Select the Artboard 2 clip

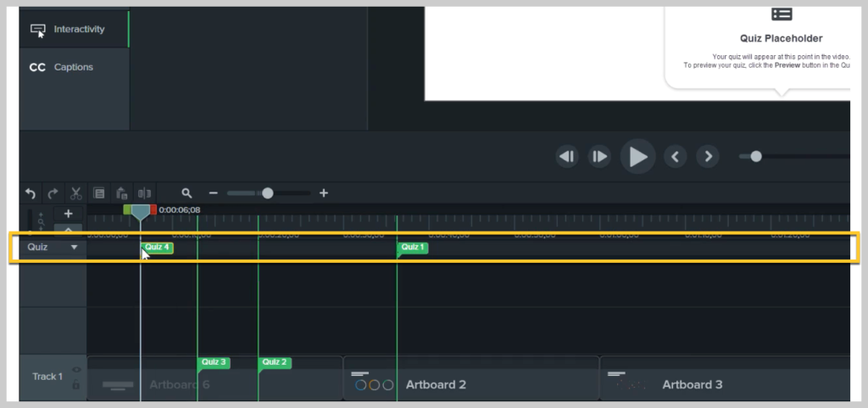click(471, 378)
